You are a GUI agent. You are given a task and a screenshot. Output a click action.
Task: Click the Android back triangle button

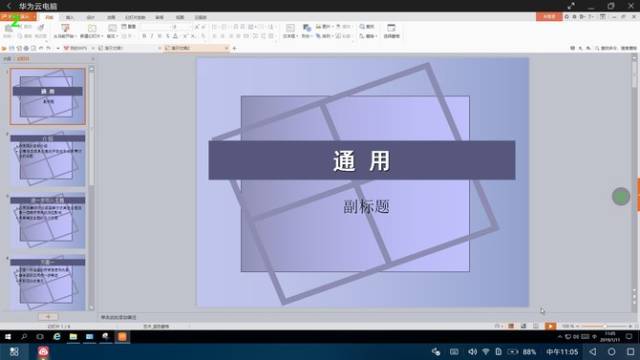point(593,351)
